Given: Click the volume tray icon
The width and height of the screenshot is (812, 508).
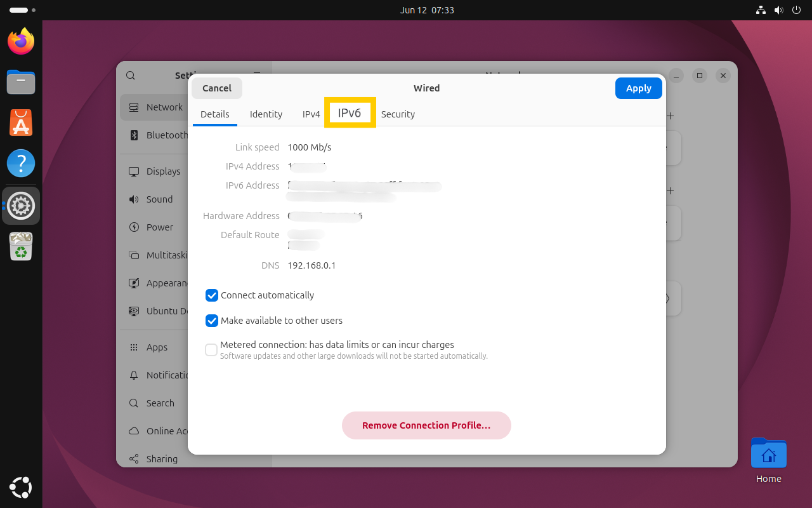Looking at the screenshot, I should (779, 10).
